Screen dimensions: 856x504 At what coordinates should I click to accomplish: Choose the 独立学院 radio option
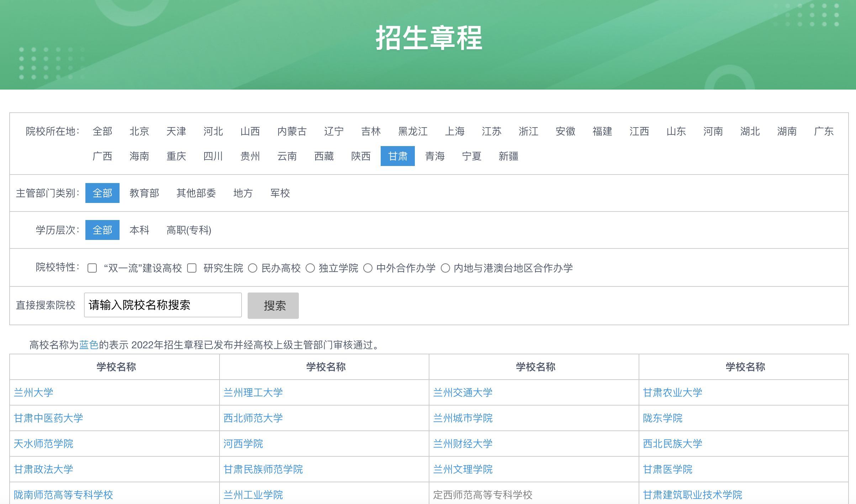coord(310,268)
